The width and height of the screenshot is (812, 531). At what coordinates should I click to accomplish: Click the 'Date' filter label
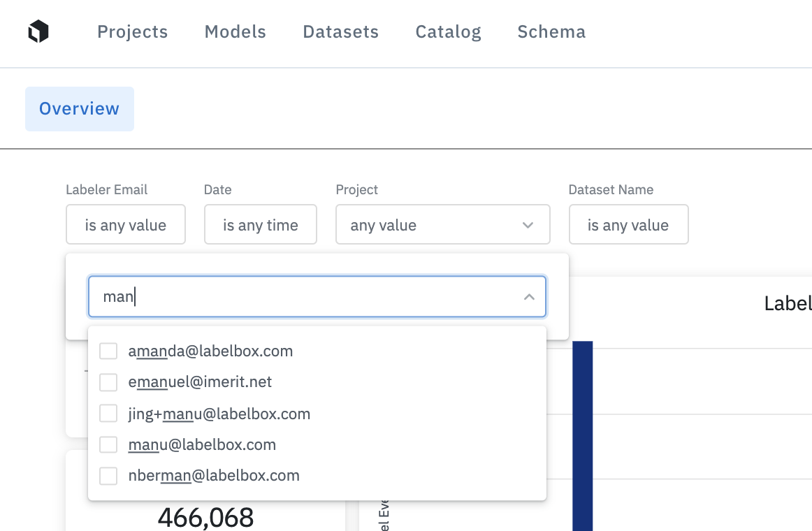217,190
